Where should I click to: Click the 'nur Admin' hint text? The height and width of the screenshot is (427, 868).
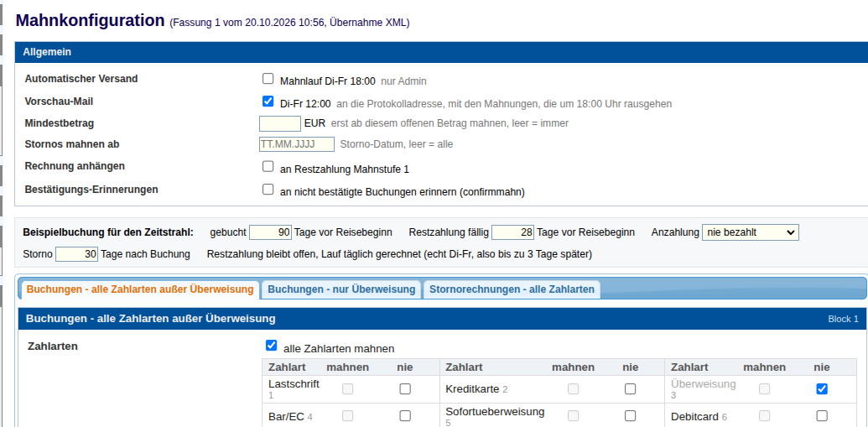[x=403, y=81]
